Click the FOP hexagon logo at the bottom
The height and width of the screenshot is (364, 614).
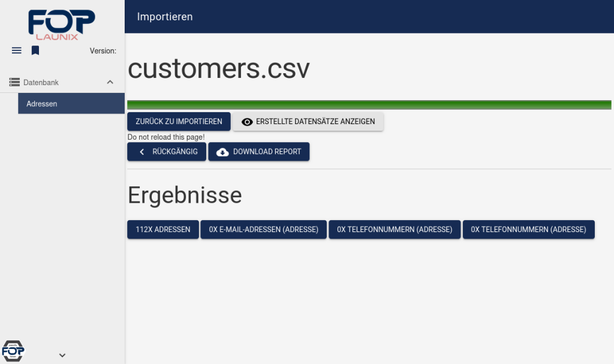pos(13,351)
